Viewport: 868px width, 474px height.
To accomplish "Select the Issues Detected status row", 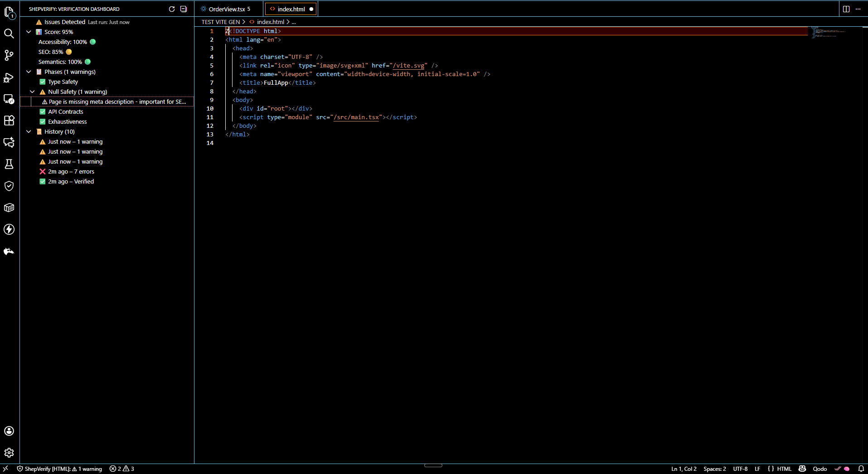I will pyautogui.click(x=107, y=22).
